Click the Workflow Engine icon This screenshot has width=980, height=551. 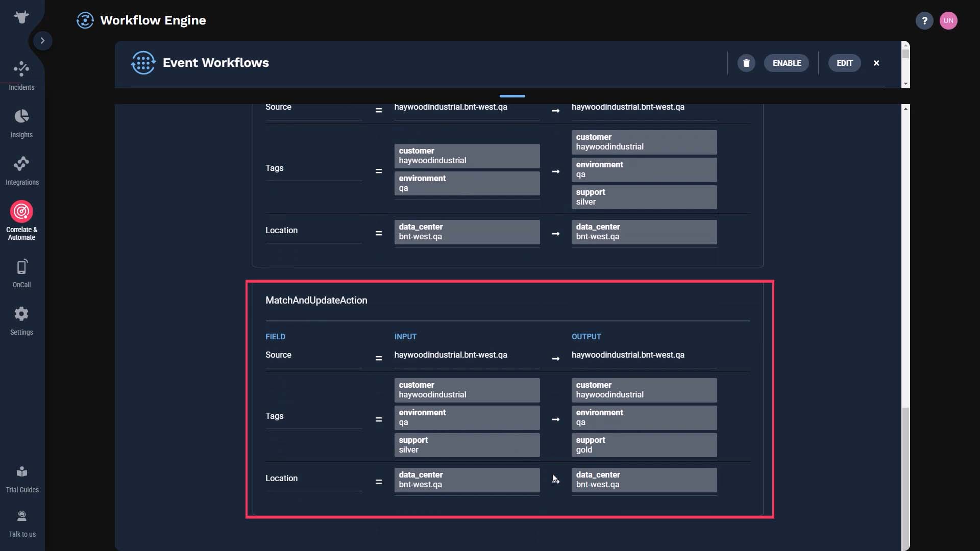85,19
